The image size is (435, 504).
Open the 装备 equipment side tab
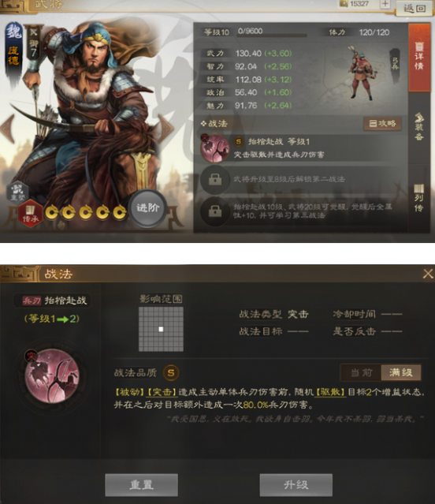(x=419, y=127)
